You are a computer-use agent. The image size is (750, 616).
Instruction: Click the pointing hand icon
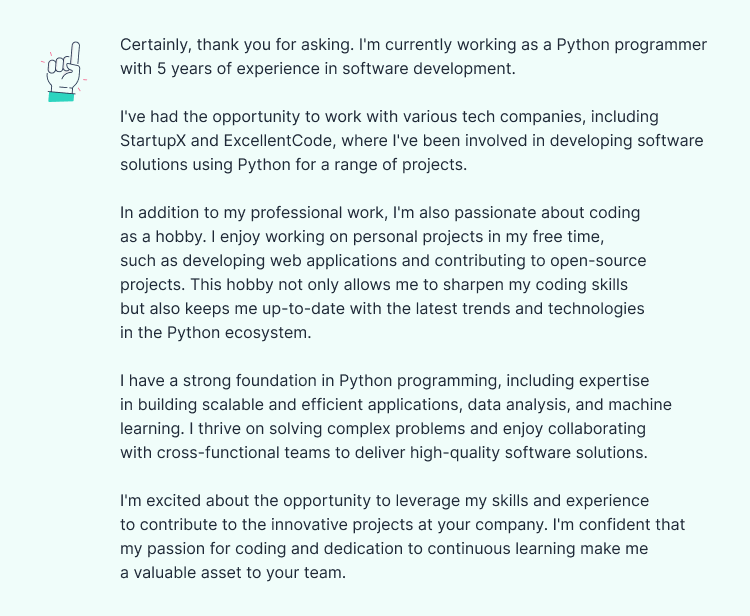[x=62, y=70]
